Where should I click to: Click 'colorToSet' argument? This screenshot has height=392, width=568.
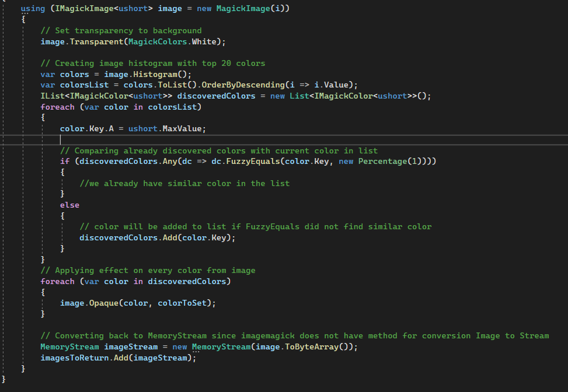(182, 303)
